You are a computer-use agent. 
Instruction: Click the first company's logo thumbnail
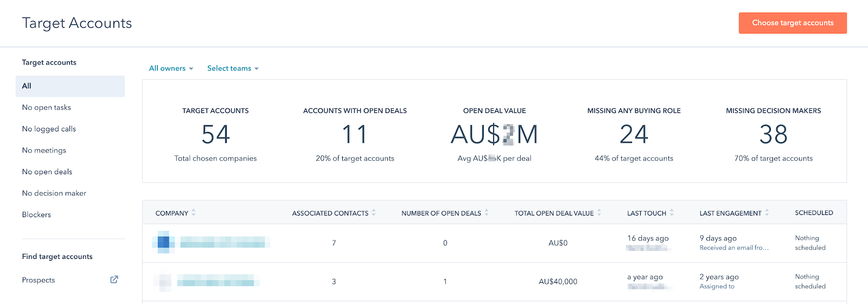click(x=163, y=242)
